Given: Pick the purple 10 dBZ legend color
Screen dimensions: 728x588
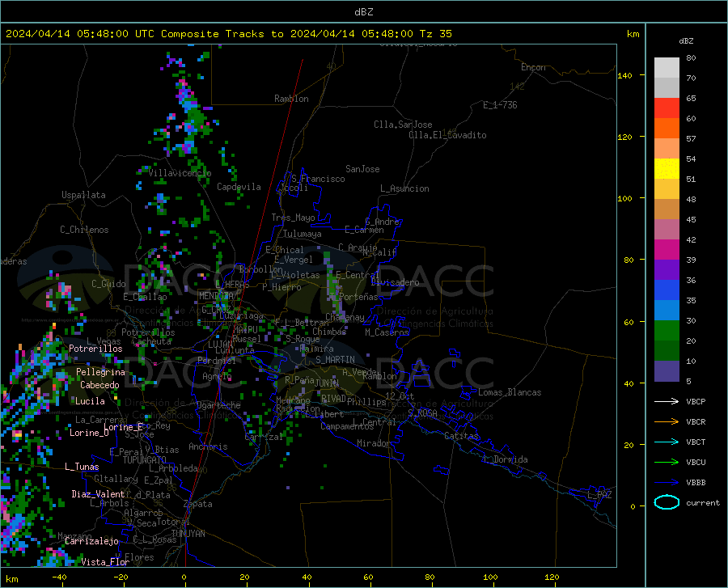Looking at the screenshot, I should pyautogui.click(x=667, y=370).
